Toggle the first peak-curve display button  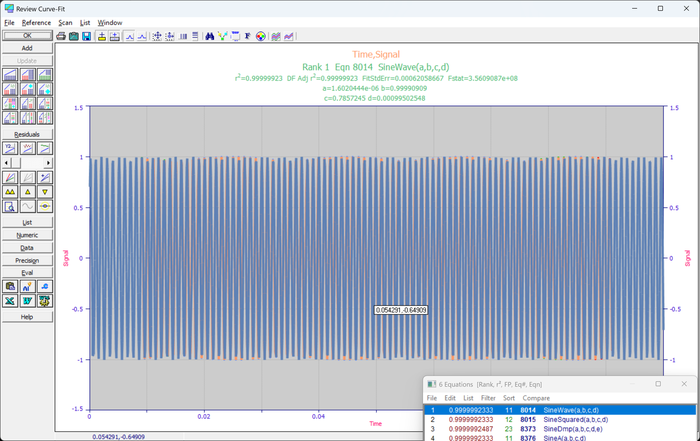[129, 36]
